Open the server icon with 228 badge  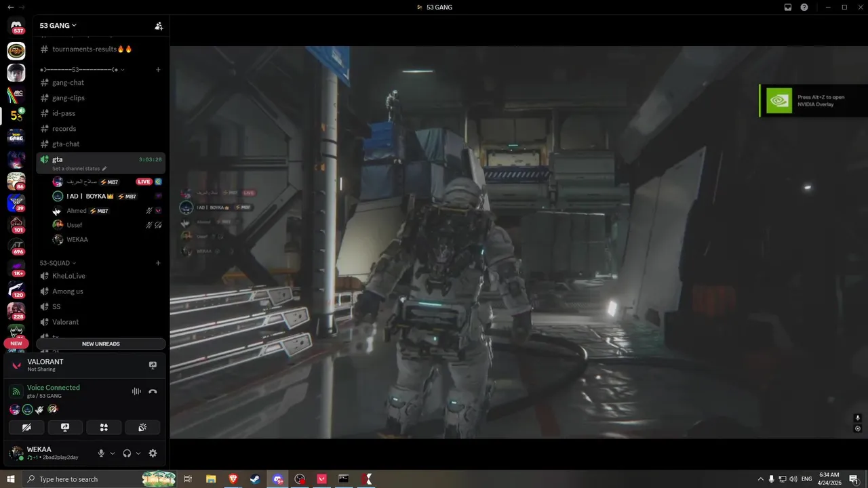16,311
